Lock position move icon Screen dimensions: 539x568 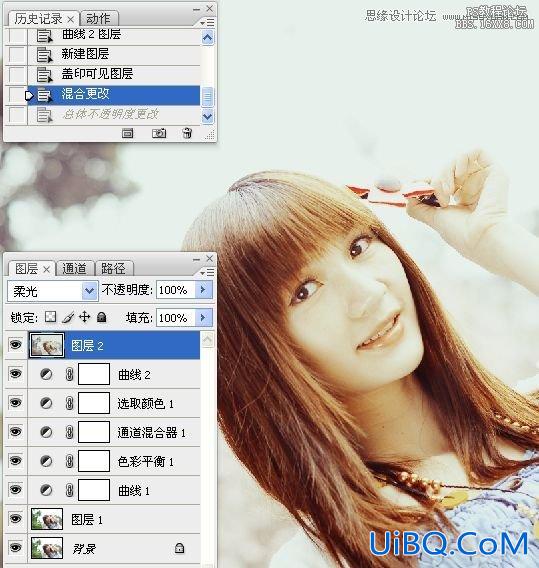coord(85,317)
